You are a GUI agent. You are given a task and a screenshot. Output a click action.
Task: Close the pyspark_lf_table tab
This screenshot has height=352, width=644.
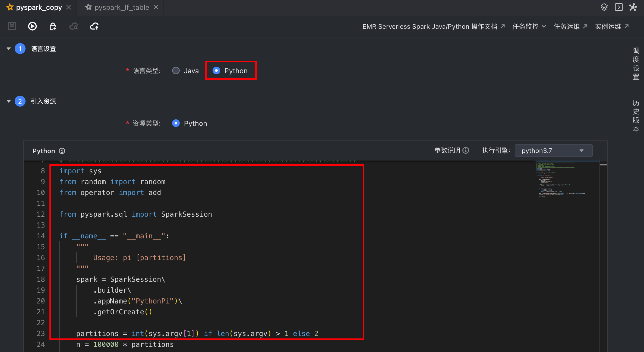click(x=156, y=7)
